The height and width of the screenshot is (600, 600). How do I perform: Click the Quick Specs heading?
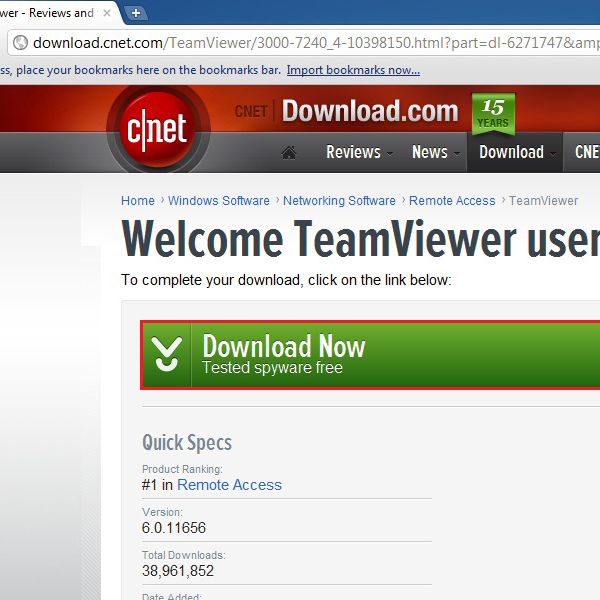tap(187, 443)
